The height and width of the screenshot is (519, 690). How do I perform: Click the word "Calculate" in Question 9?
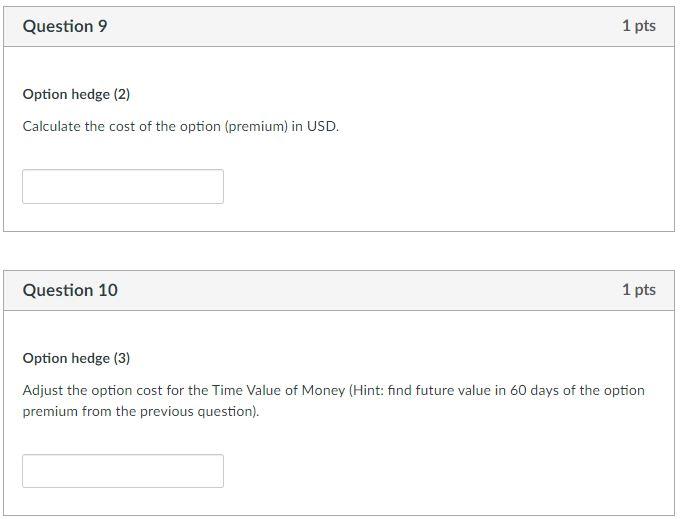(x=51, y=127)
